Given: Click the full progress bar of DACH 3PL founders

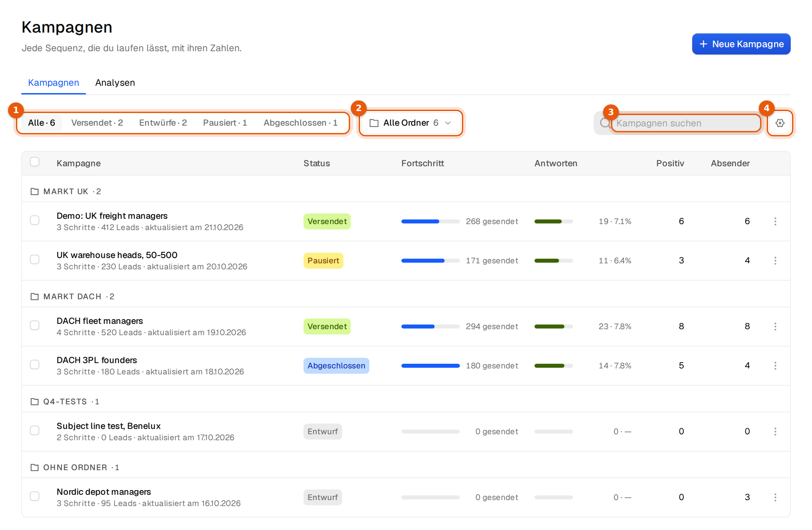Looking at the screenshot, I should point(430,366).
